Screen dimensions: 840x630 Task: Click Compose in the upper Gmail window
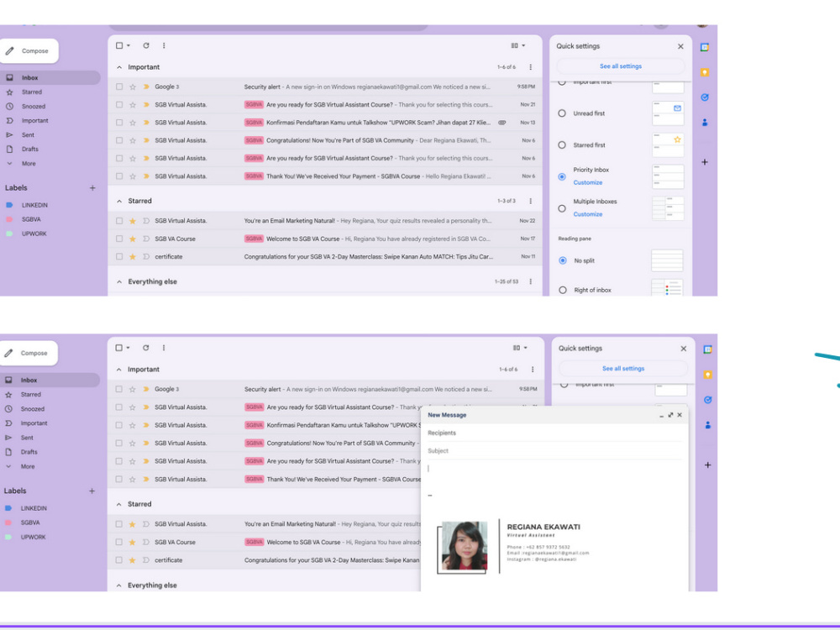pyautogui.click(x=29, y=51)
